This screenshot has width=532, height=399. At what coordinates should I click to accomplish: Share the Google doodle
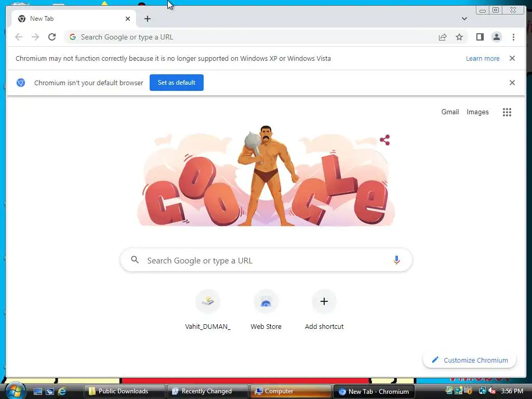[x=385, y=140]
